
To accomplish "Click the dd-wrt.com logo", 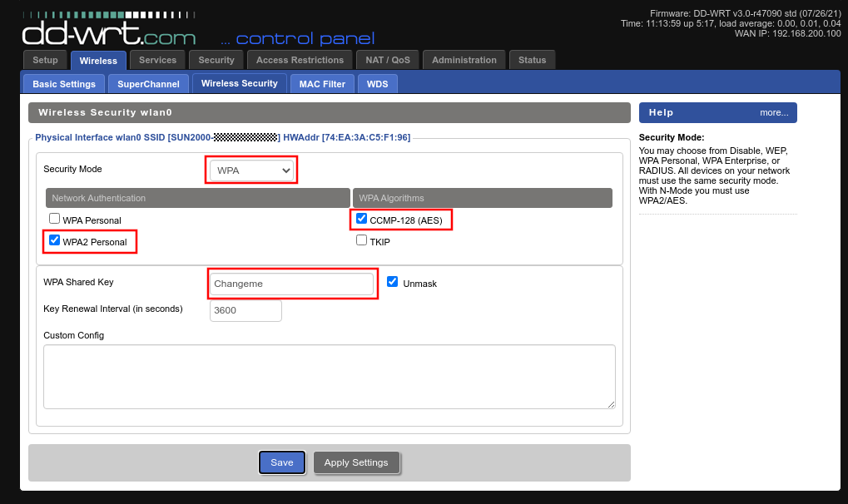I will pos(109,30).
